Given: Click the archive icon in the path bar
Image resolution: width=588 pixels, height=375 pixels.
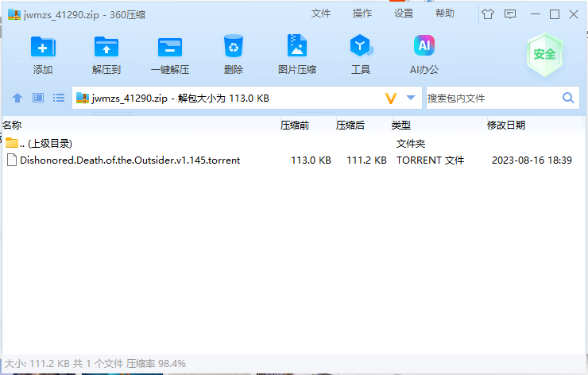Looking at the screenshot, I should 83,98.
